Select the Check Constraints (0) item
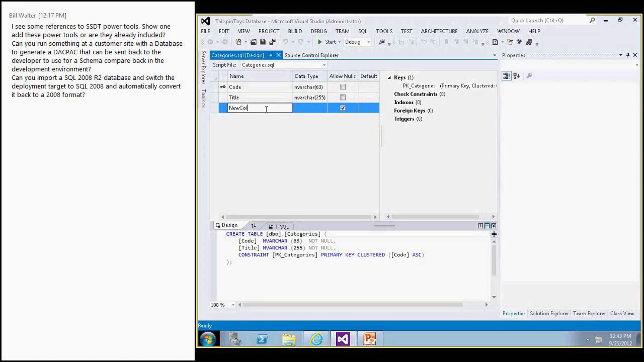 (420, 94)
